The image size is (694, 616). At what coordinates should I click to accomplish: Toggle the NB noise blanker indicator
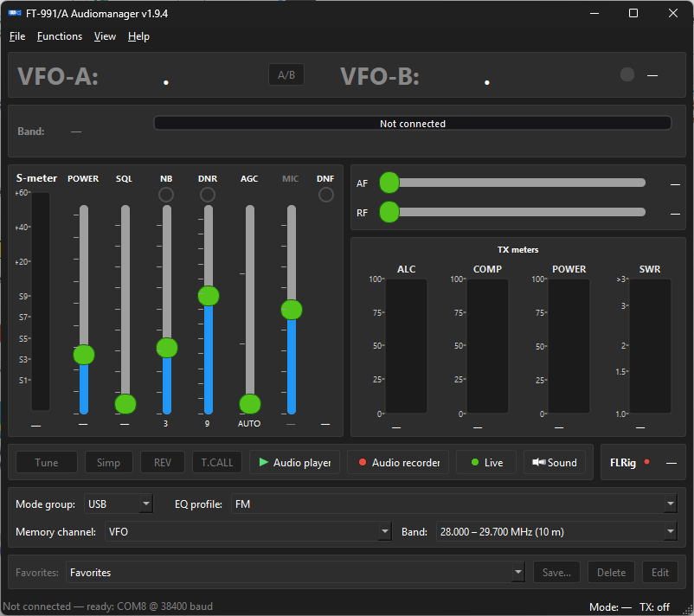tap(166, 195)
